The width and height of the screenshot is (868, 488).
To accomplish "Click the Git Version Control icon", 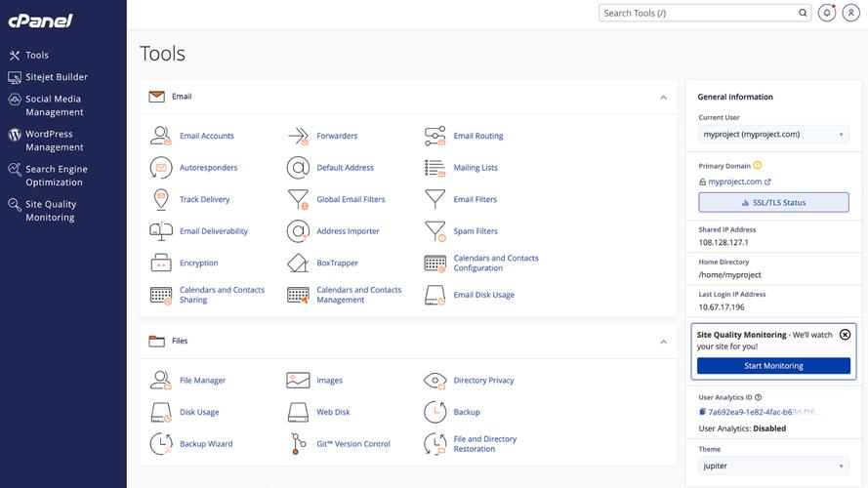I will click(x=298, y=444).
